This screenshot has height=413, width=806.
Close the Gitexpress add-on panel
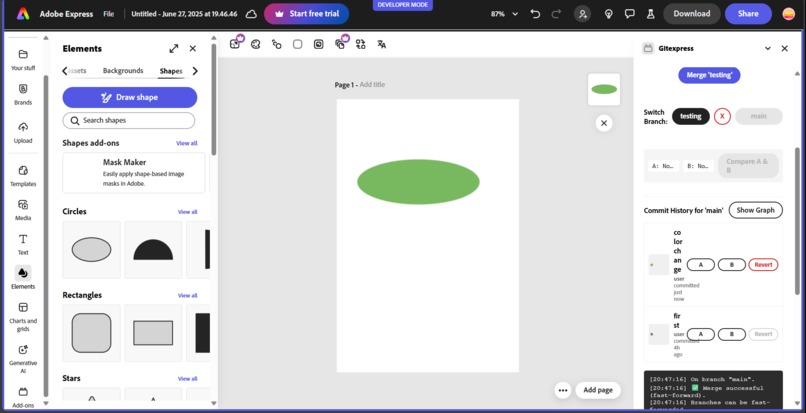pyautogui.click(x=784, y=48)
